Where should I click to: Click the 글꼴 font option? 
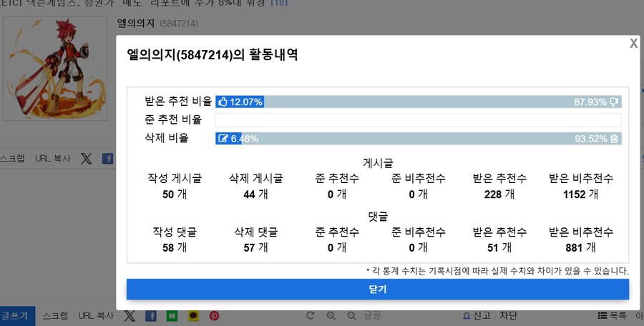[x=373, y=315]
